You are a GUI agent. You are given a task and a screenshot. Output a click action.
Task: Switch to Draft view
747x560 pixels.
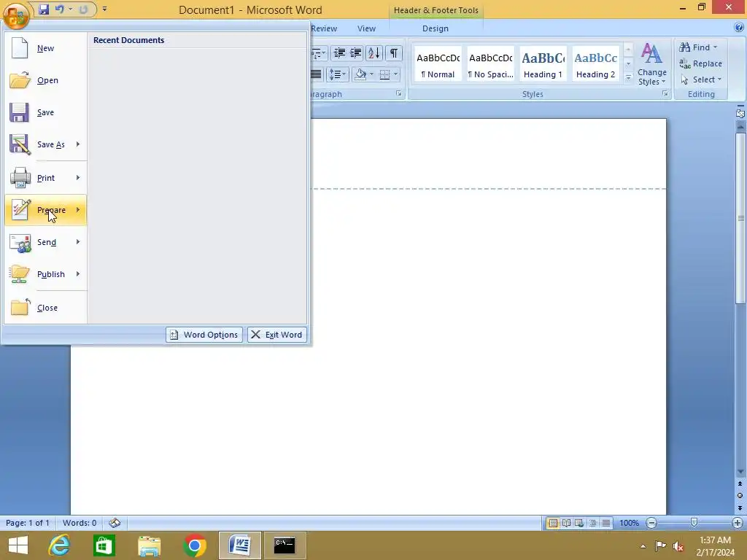pos(606,523)
